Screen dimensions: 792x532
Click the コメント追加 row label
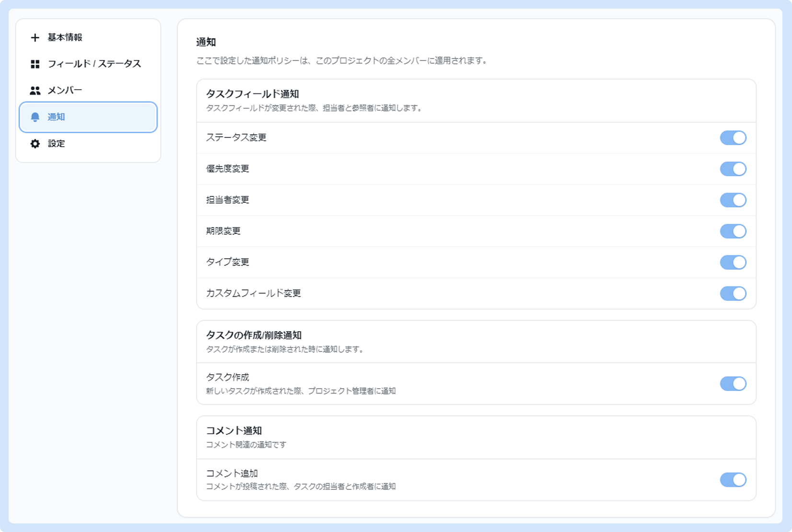pyautogui.click(x=232, y=474)
